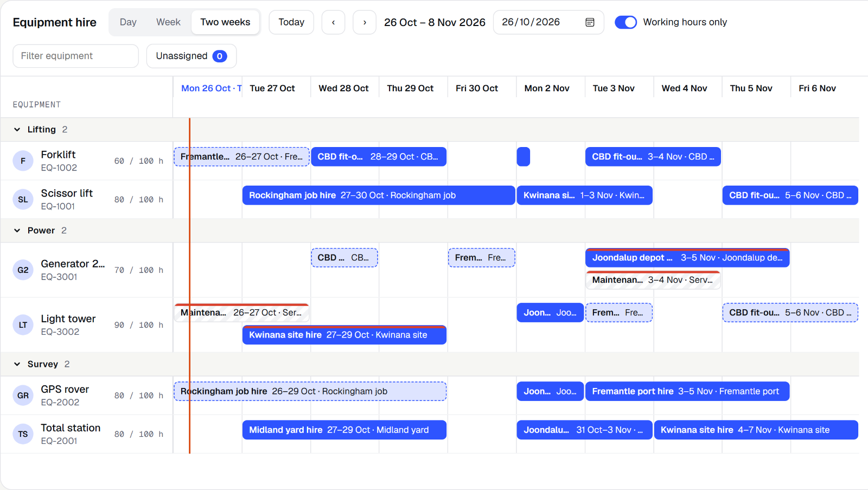
Task: Click the Light tower avatar badge LT
Action: click(23, 324)
